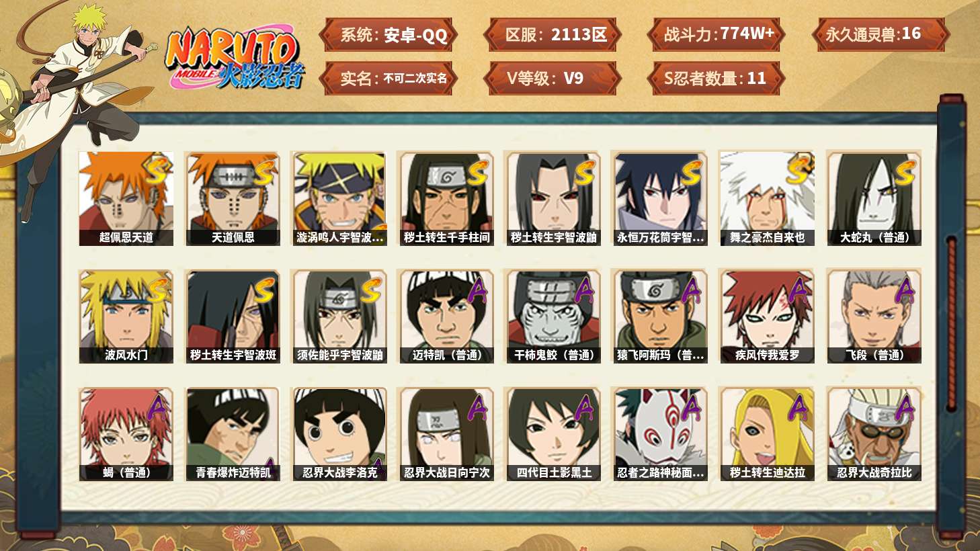The width and height of the screenshot is (980, 551).
Task: Click the Naruto Mobile 火影忍者 logo
Action: tap(235, 58)
